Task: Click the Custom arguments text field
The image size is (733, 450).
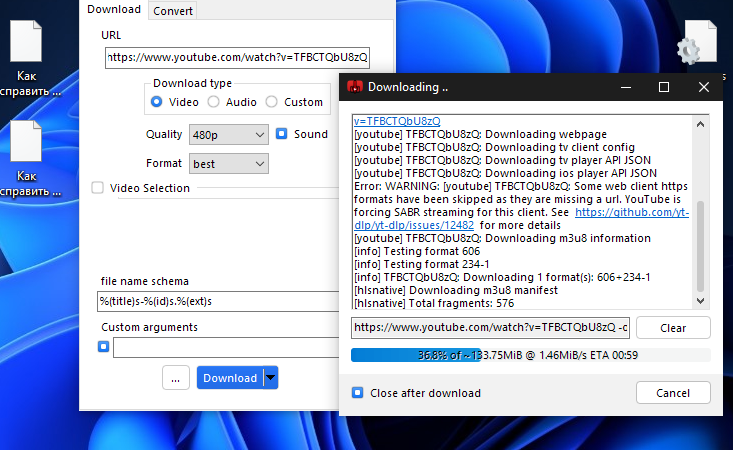Action: [226, 347]
